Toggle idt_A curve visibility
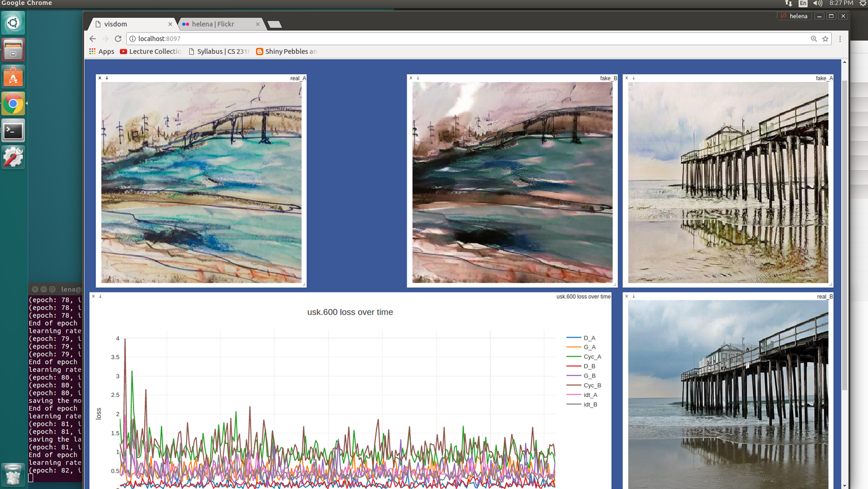This screenshot has height=489, width=868. 590,395
